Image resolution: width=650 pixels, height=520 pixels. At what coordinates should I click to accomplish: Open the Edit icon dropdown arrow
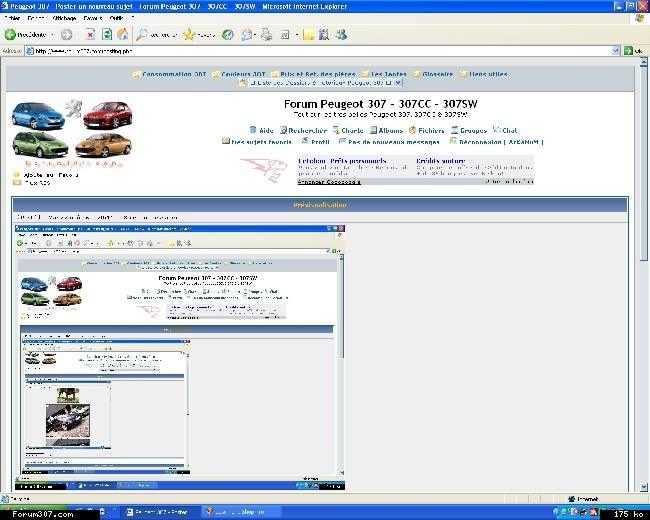point(297,35)
